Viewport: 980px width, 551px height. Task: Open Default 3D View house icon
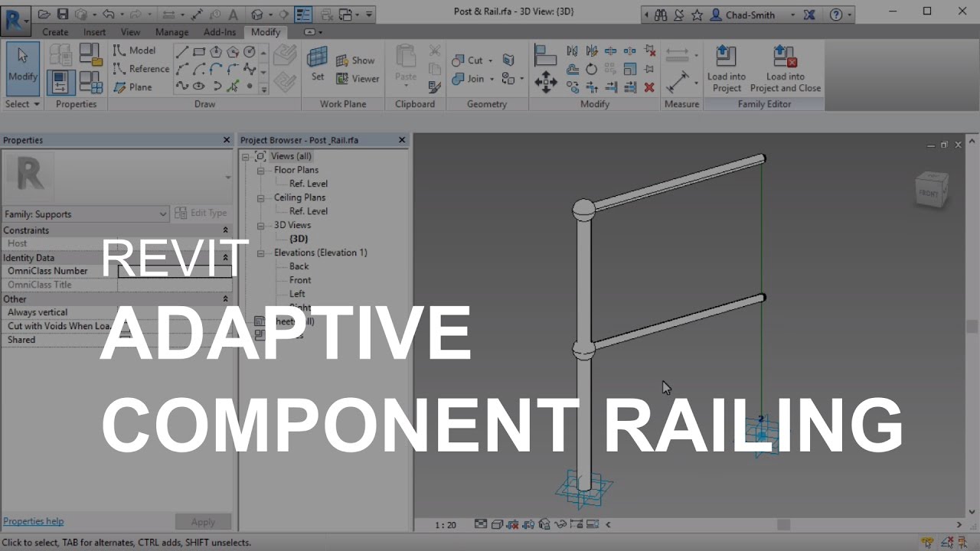[x=258, y=15]
